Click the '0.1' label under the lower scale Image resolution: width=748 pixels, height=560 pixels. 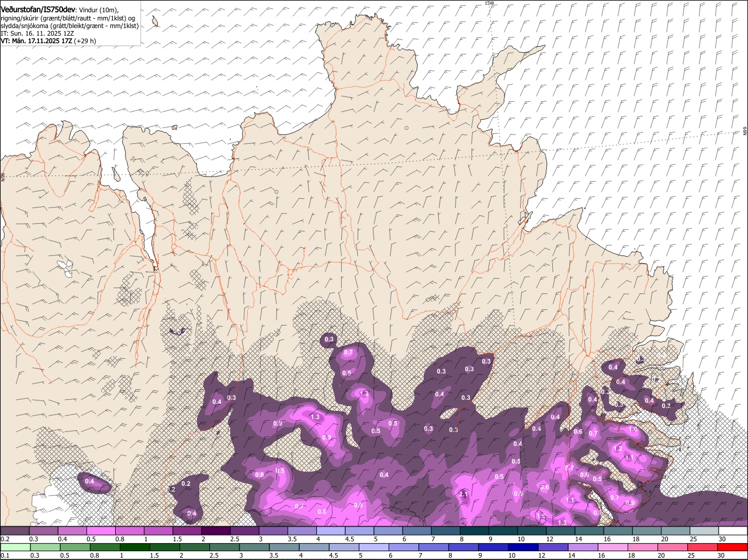tap(5, 555)
